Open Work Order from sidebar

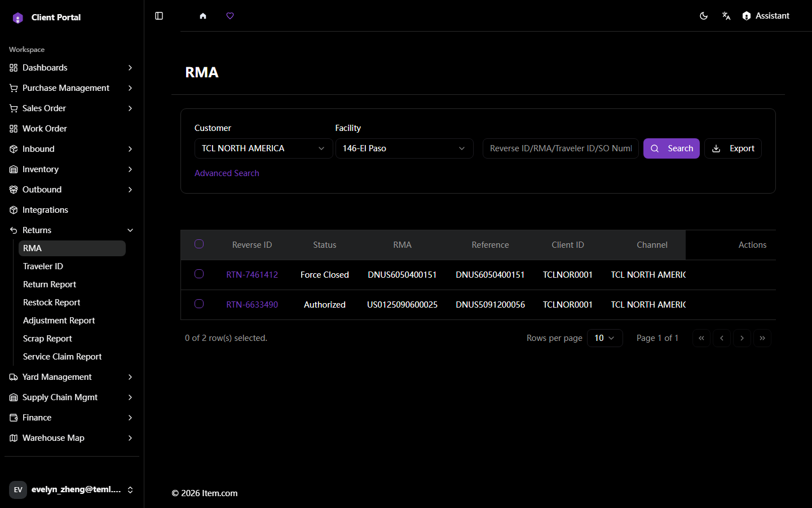[x=72, y=129]
